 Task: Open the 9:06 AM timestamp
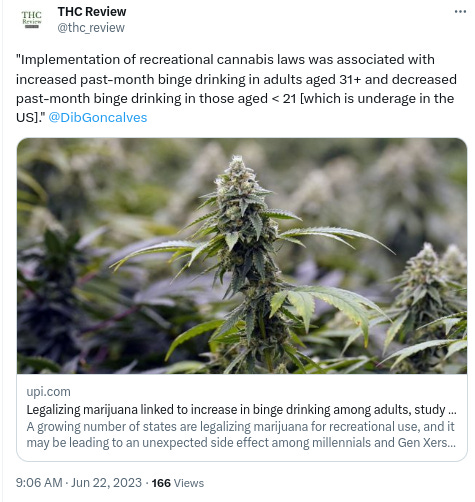(39, 483)
